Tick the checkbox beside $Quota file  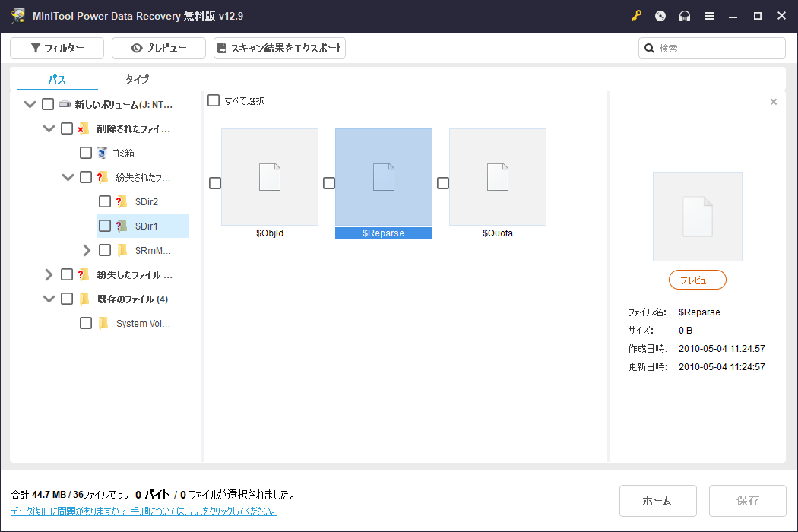[x=443, y=182]
